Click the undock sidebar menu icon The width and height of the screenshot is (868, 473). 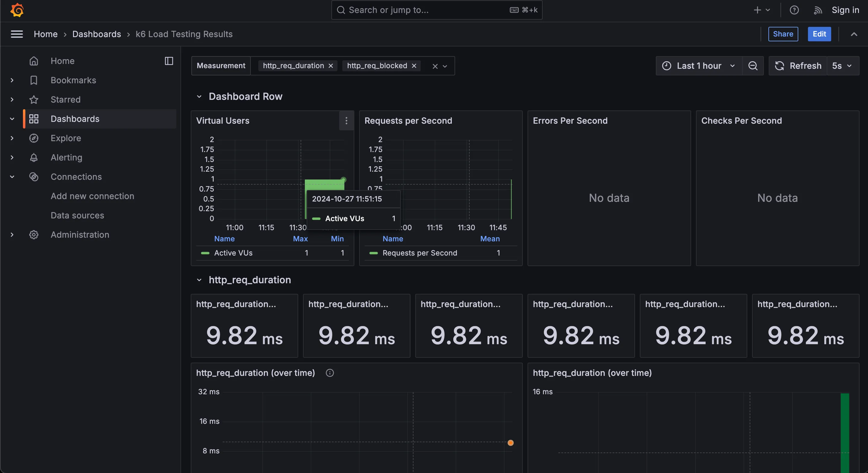(x=169, y=61)
